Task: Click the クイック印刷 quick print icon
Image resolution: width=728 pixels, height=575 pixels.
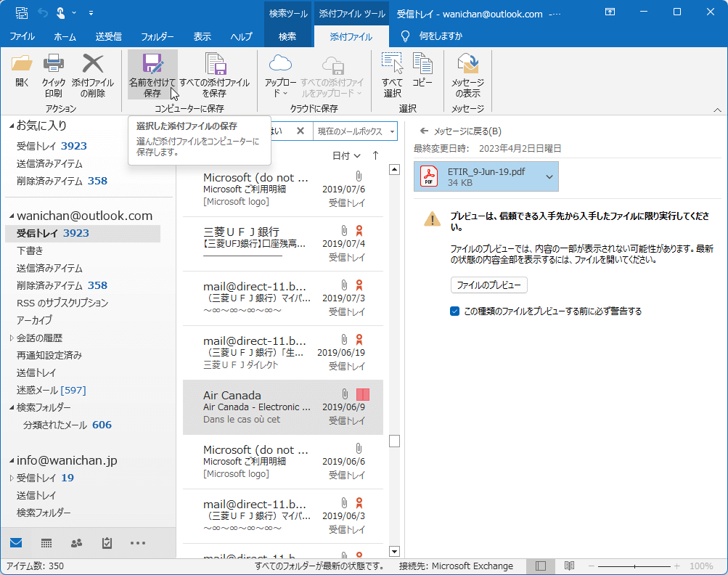Action: point(54,63)
